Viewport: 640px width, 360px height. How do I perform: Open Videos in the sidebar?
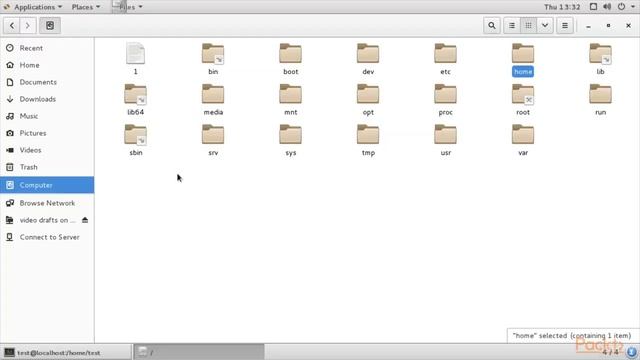[x=47, y=150]
